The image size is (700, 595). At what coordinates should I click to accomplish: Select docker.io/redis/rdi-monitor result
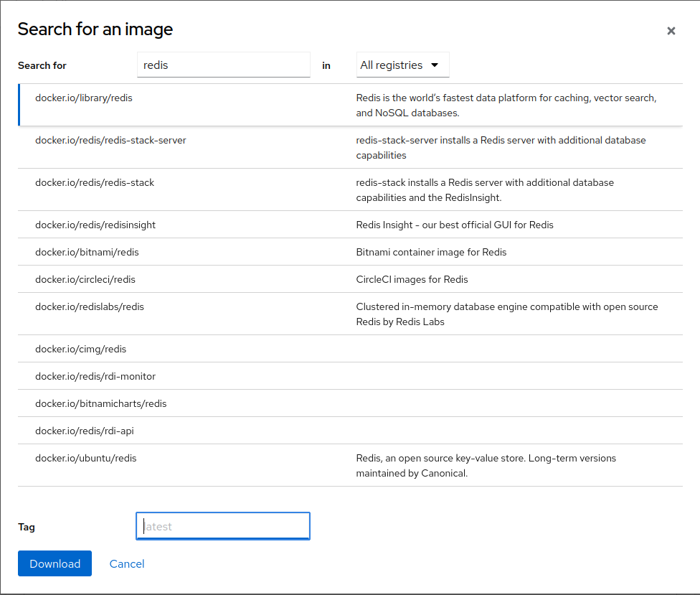(x=95, y=376)
